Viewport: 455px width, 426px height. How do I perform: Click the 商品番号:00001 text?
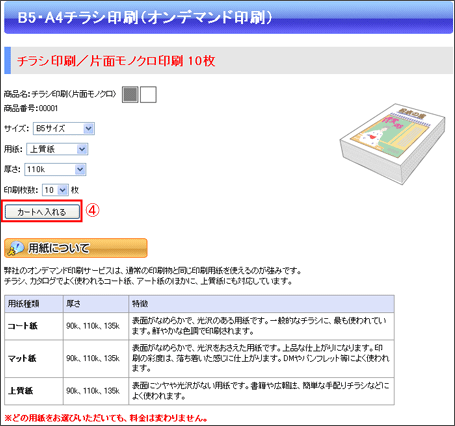(31, 108)
